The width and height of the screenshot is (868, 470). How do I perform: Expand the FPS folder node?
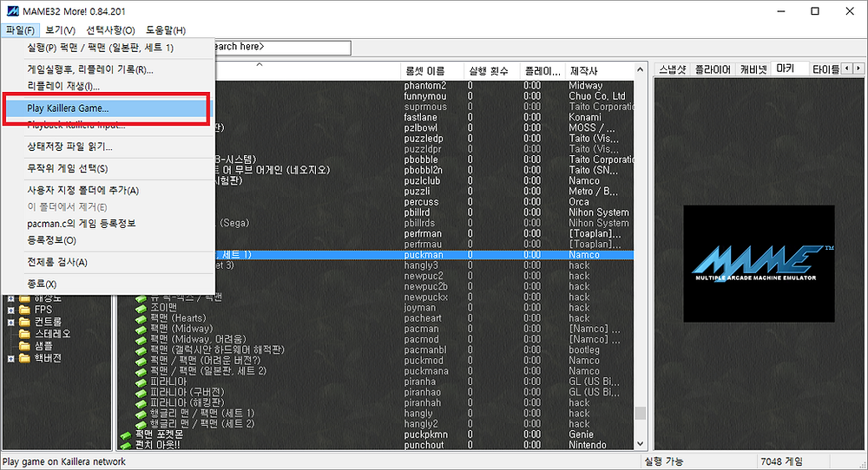click(10, 310)
